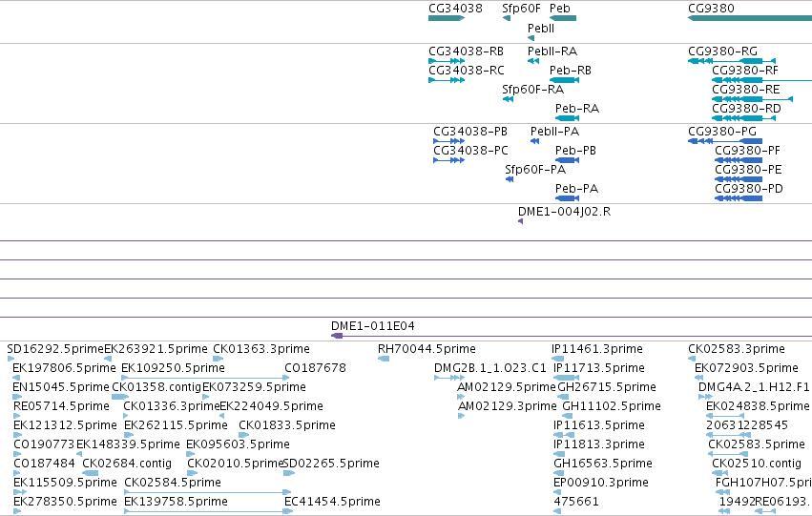Click the DMG2B.1_1.O23.C1 label
The height and width of the screenshot is (516, 812).
tap(489, 368)
